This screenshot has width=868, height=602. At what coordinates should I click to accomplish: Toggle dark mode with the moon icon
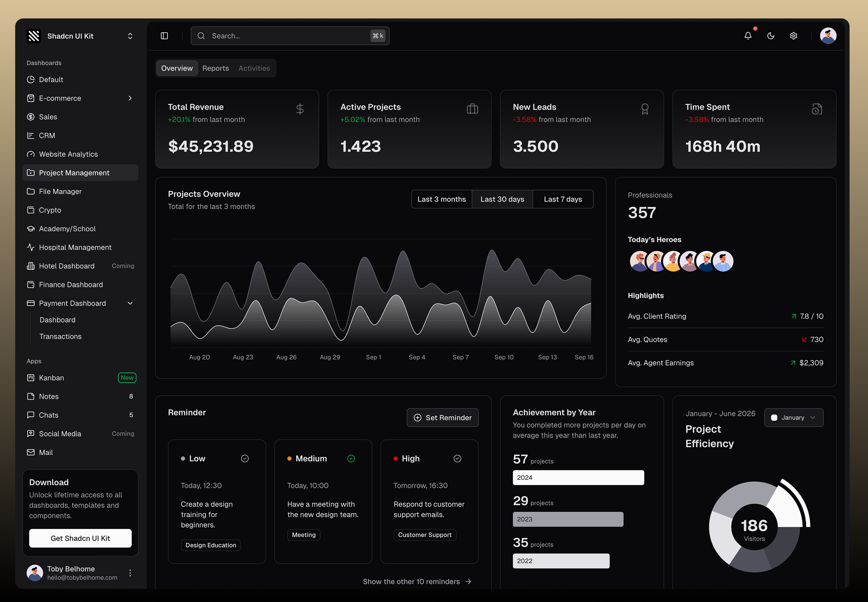click(x=771, y=35)
